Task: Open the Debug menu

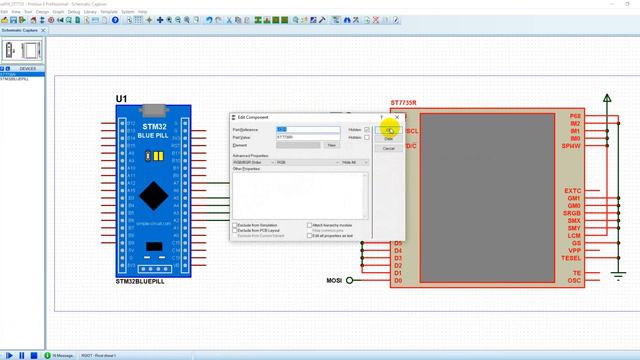Action: 73,12
